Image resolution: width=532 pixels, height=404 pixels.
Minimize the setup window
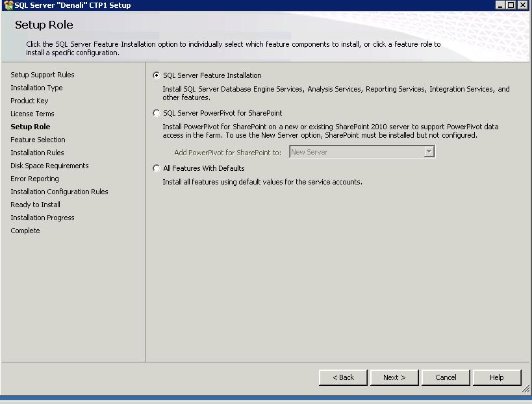click(500, 5)
